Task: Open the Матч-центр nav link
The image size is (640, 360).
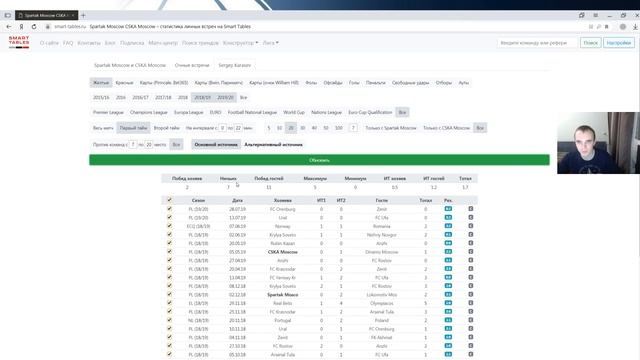Action: point(163,43)
